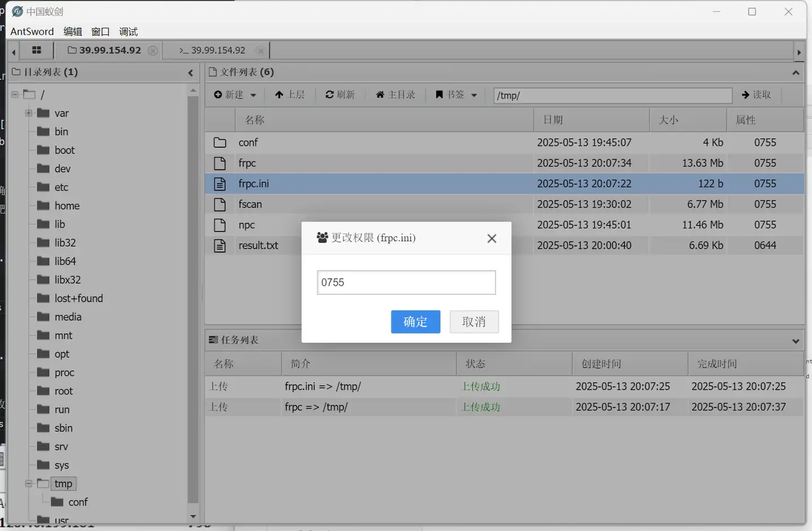Select the conf folder icon in file list
The image size is (812, 531).
[220, 143]
